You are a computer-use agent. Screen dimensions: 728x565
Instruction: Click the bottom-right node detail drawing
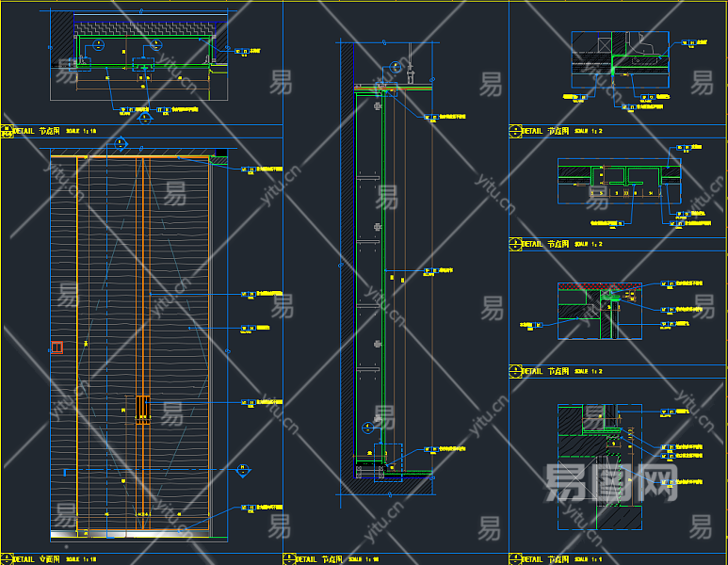coord(603,452)
